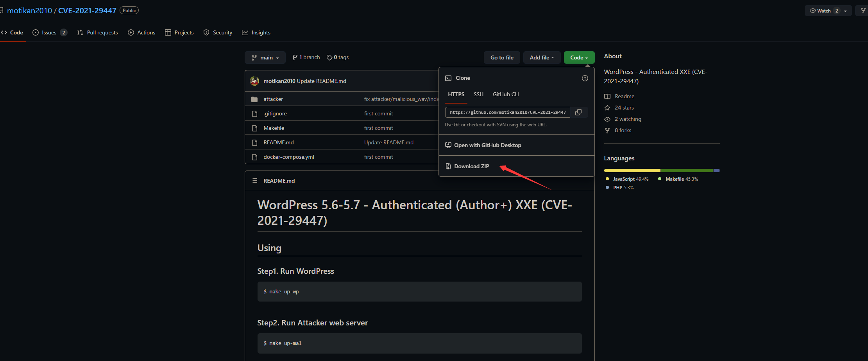Click the Makefile file icon
The width and height of the screenshot is (868, 361).
[254, 128]
